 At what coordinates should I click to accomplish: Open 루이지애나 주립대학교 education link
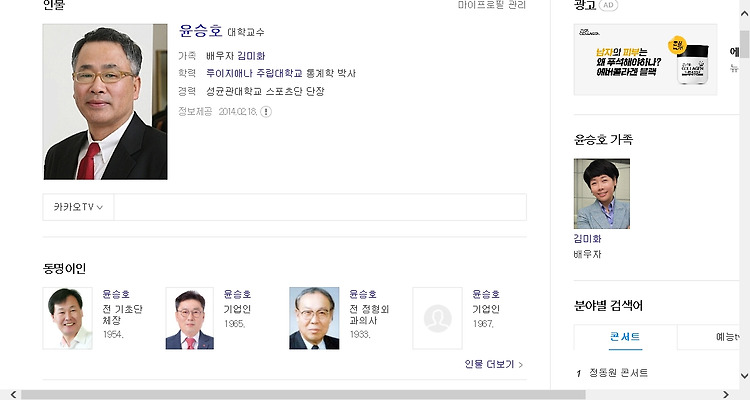pos(254,73)
